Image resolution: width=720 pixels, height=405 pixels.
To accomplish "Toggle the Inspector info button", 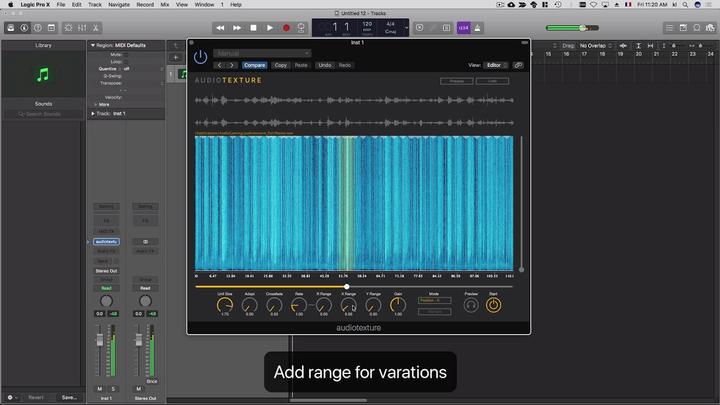I will point(24,28).
